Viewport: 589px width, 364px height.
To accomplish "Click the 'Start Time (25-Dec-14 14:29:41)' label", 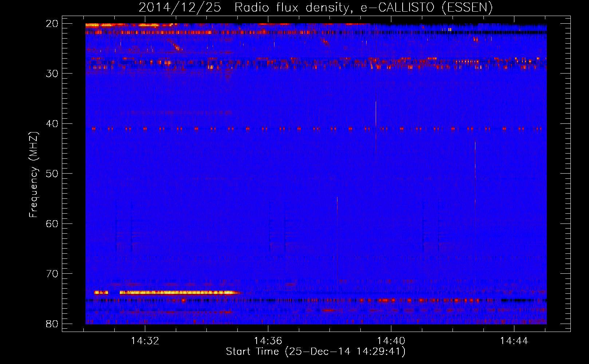I will [316, 352].
